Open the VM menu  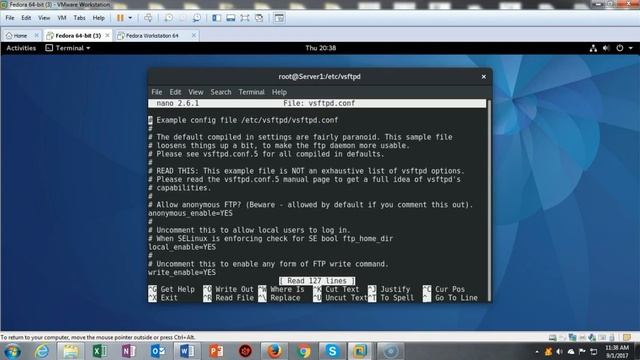point(62,18)
